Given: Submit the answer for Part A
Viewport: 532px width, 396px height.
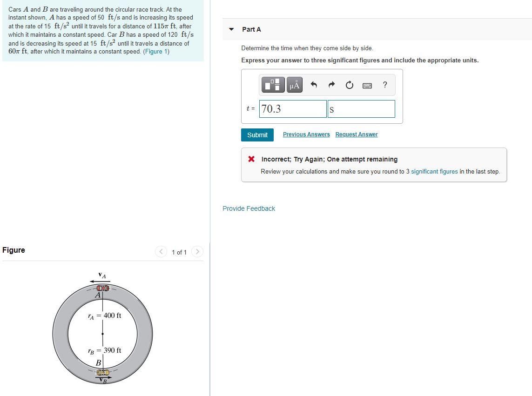Looking at the screenshot, I should tap(257, 134).
